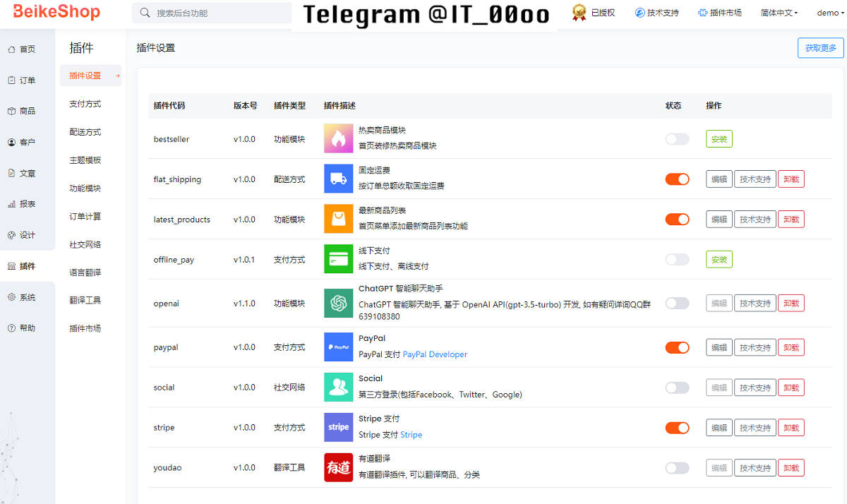Click the latest_products bag plugin icon
The image size is (847, 504).
point(338,219)
